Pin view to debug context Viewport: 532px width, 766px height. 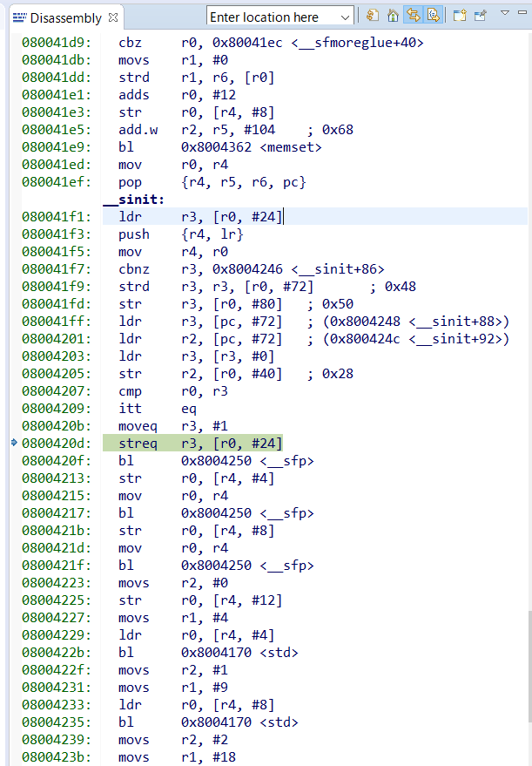click(481, 16)
